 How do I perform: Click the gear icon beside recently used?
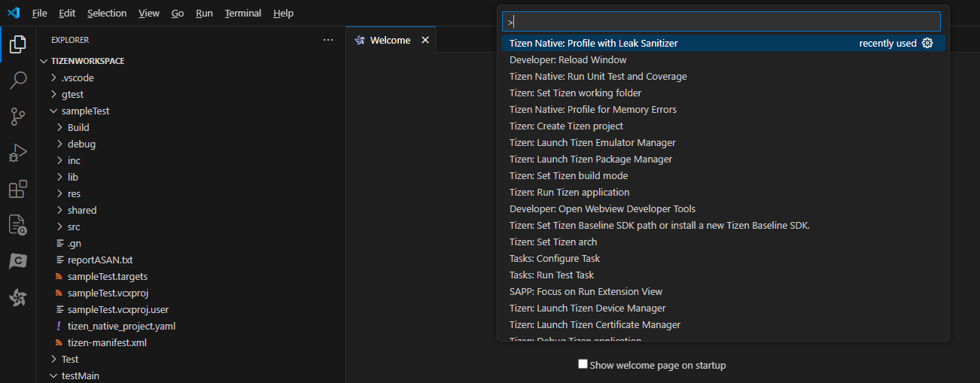927,44
